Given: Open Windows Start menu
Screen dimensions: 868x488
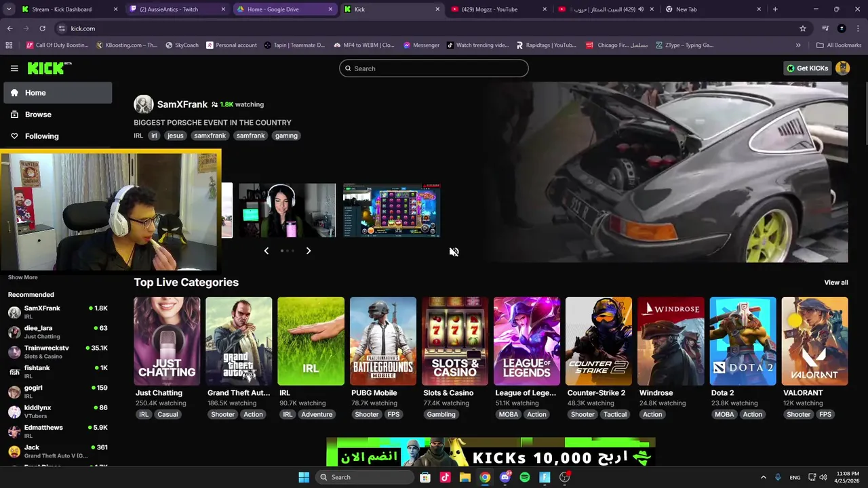Looking at the screenshot, I should [304, 477].
